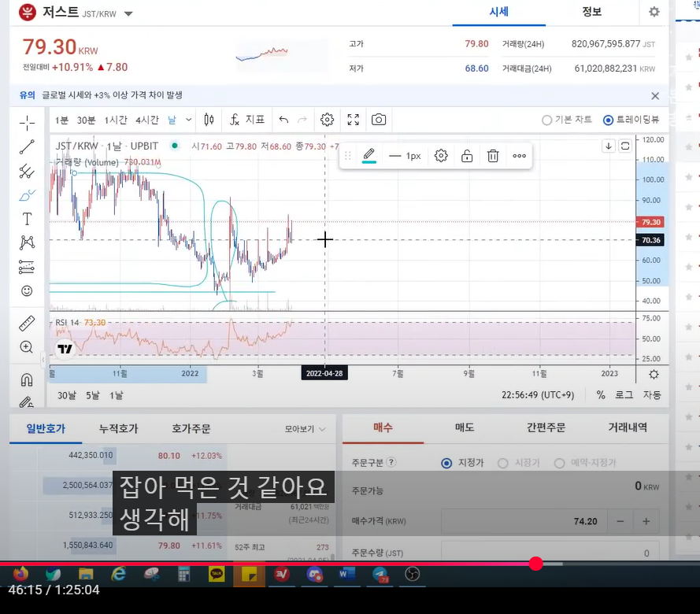The height and width of the screenshot is (614, 700).
Task: Select the ruler measure tool
Action: (x=27, y=323)
